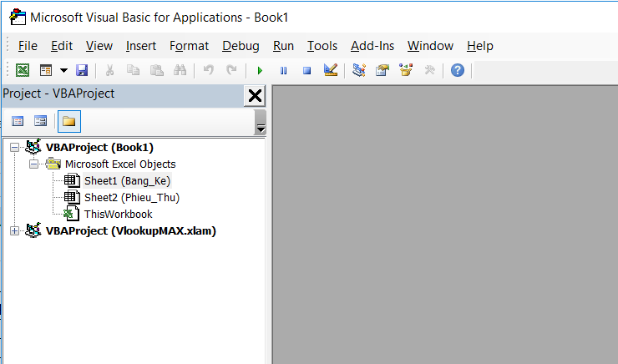
Task: Open Visual Basic Help question mark icon
Action: pyautogui.click(x=458, y=70)
